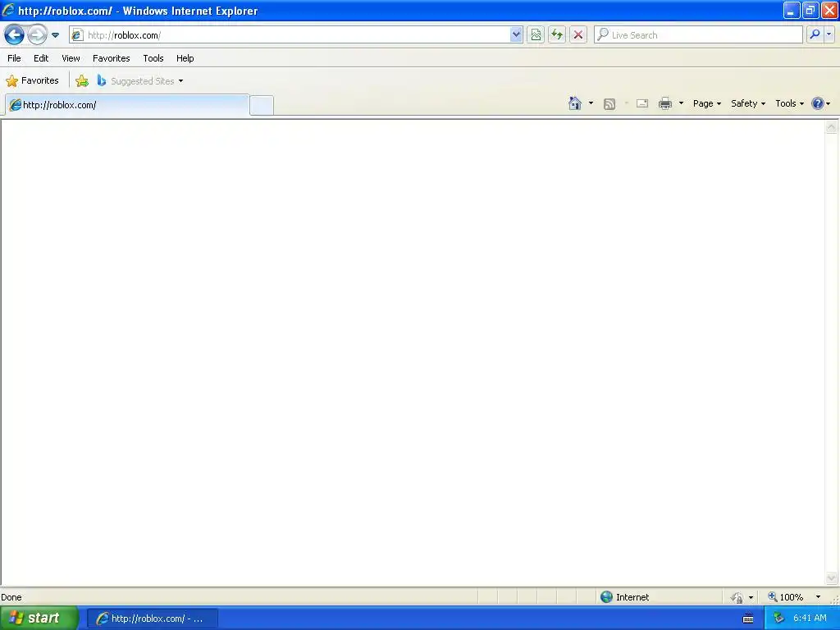
Task: Click the RSS feeds icon
Action: tap(609, 104)
